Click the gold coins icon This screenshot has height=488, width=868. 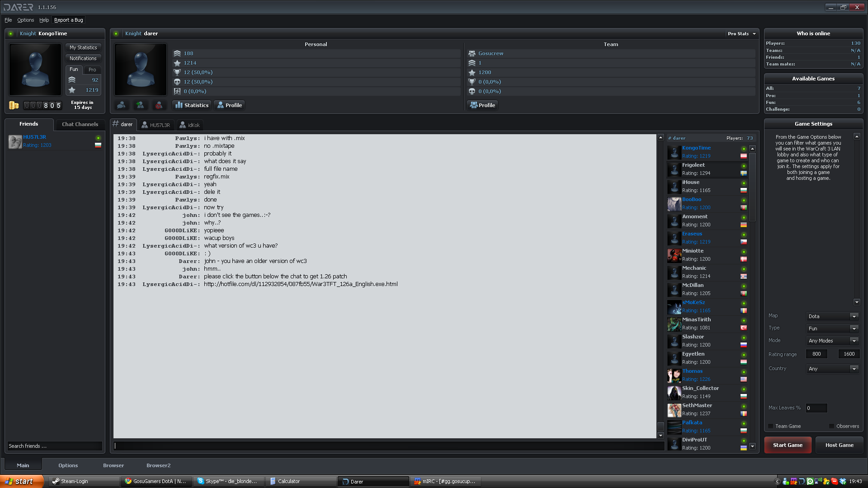[x=14, y=105]
